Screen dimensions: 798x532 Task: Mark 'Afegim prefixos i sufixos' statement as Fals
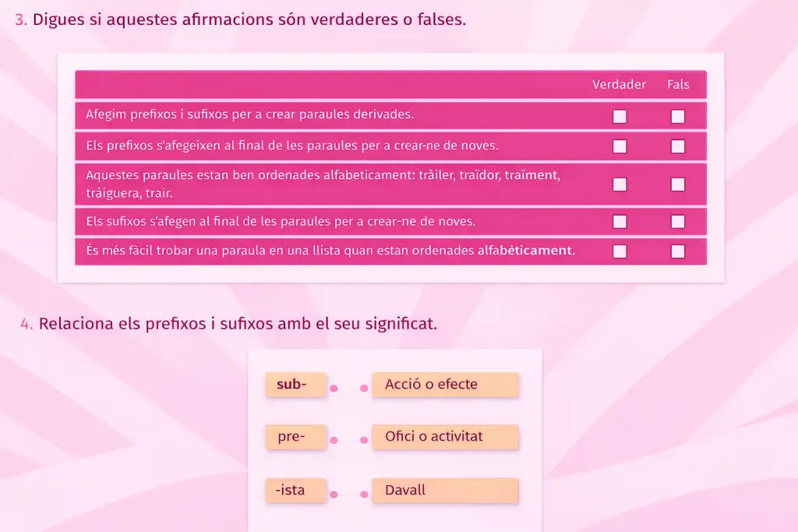pyautogui.click(x=678, y=116)
